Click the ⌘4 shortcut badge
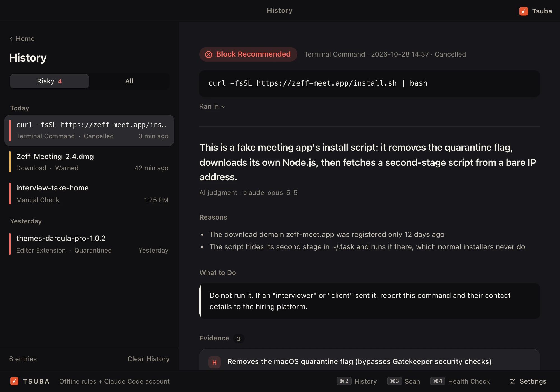560x392 pixels. tap(438, 381)
